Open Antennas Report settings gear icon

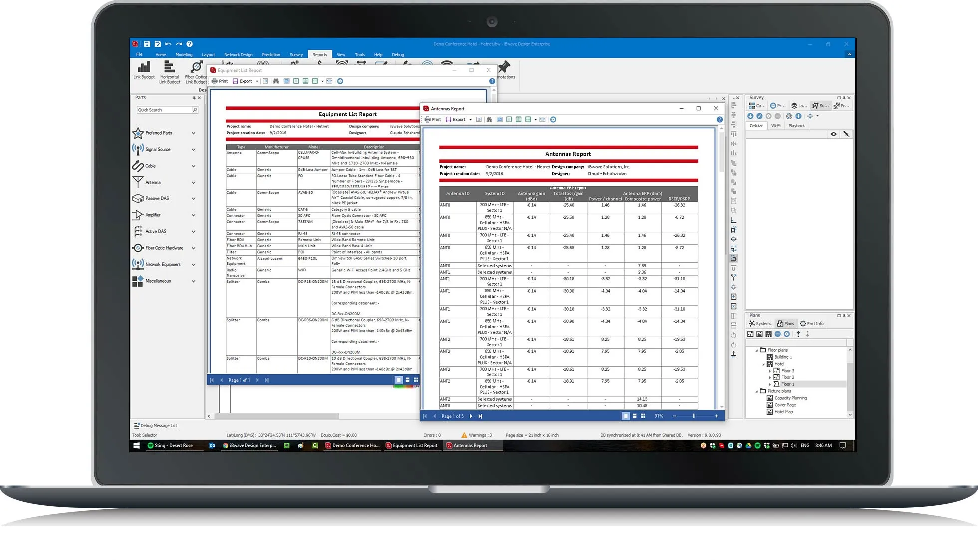pyautogui.click(x=553, y=120)
